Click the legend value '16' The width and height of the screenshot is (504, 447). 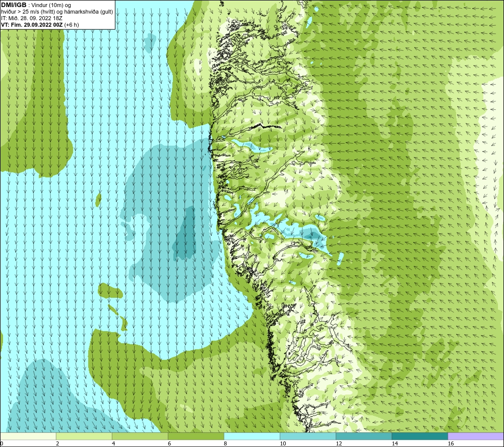click(x=451, y=443)
